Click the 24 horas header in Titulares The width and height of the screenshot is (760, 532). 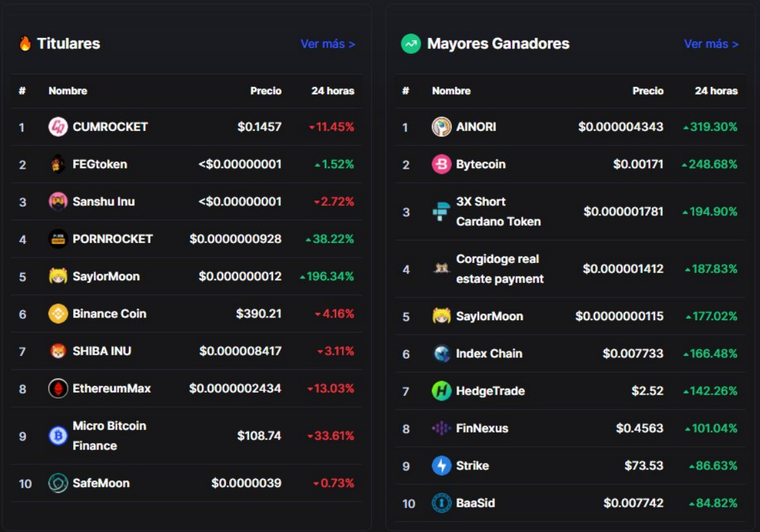point(333,90)
